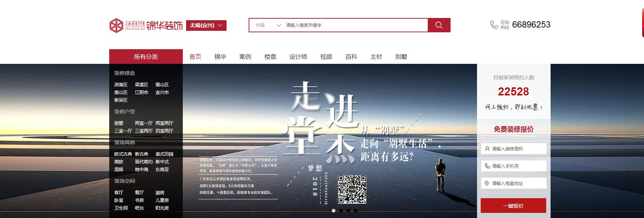Choose 三室两厅 layout link
The width and height of the screenshot is (644, 218).
coord(143,131)
